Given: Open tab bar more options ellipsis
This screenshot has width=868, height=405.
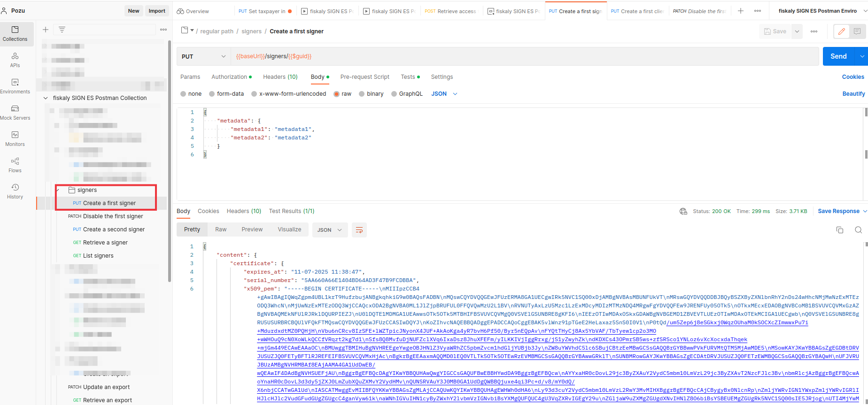Looking at the screenshot, I should [x=758, y=11].
